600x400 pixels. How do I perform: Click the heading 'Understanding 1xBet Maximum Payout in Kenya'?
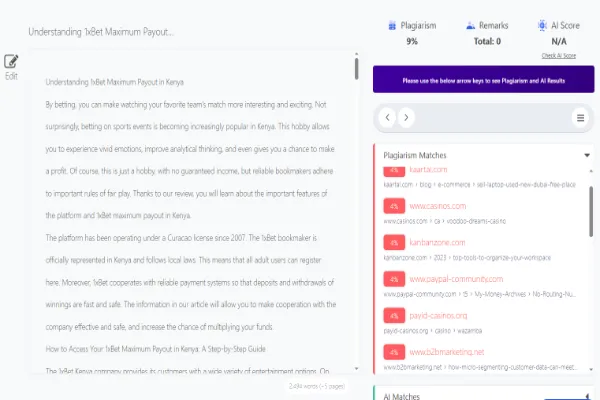click(114, 82)
